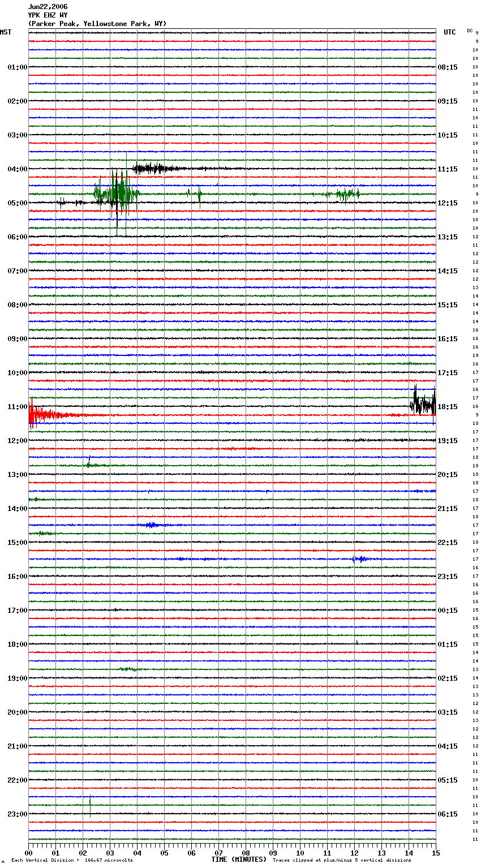The width and height of the screenshot is (481, 868).
Task: Click the 15:15 UTC time label
Action: click(x=448, y=305)
